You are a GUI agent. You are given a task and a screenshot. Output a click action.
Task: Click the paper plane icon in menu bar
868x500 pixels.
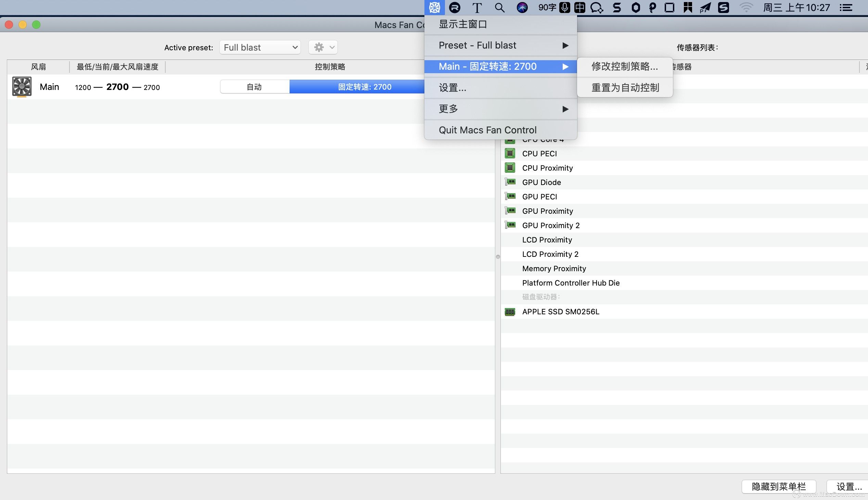click(x=705, y=8)
